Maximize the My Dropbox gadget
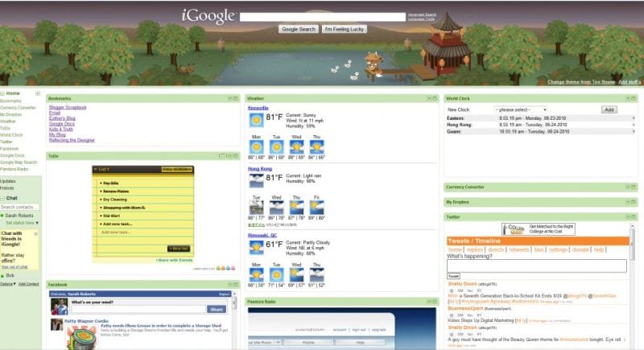This screenshot has width=644, height=350. (x=634, y=202)
